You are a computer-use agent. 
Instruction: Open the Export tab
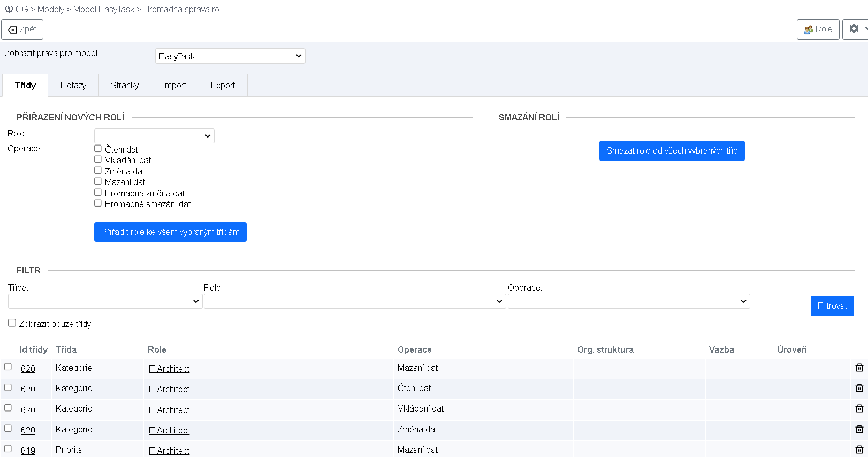point(223,86)
